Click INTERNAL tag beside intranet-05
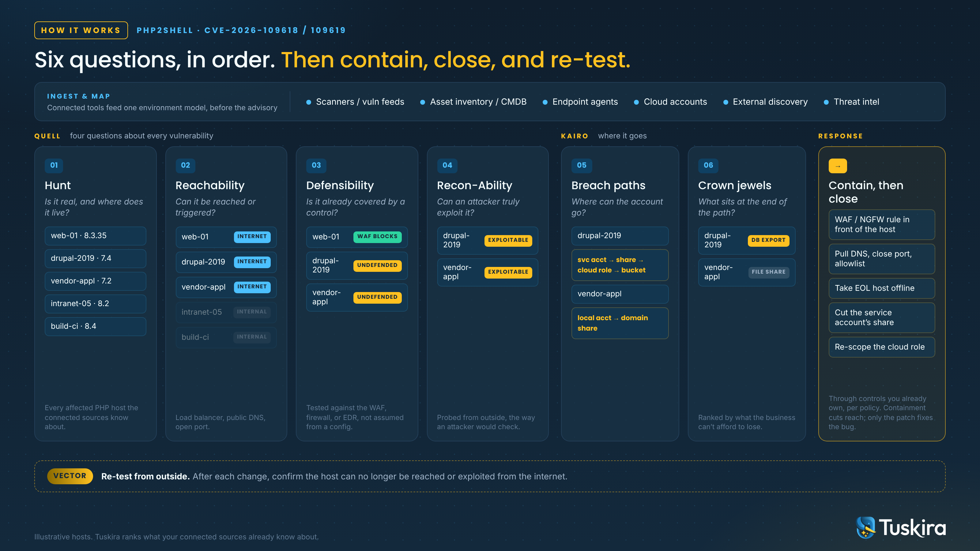 click(252, 312)
